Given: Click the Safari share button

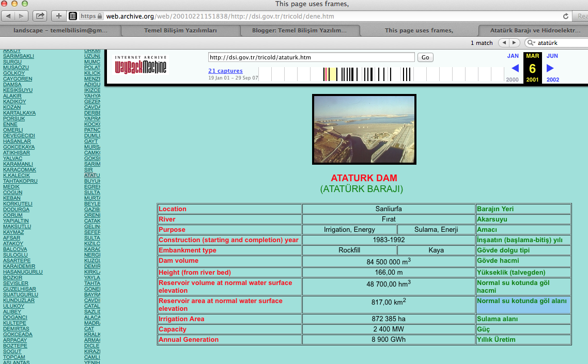Looking at the screenshot, I should (x=41, y=16).
